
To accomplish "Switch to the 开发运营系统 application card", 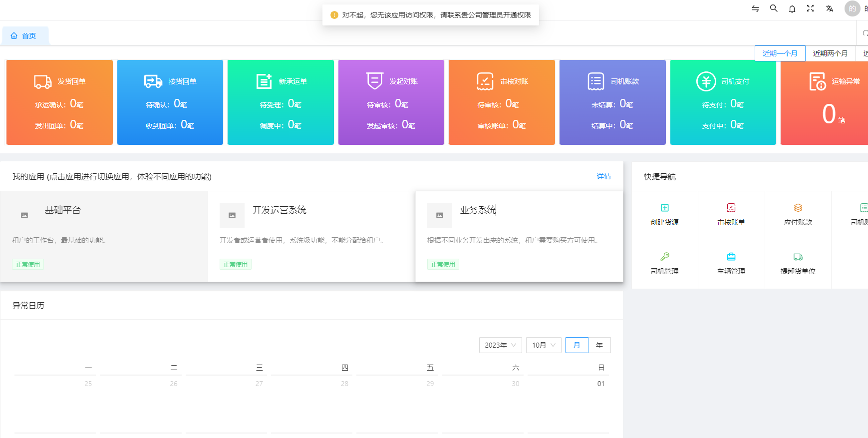I will tap(311, 236).
